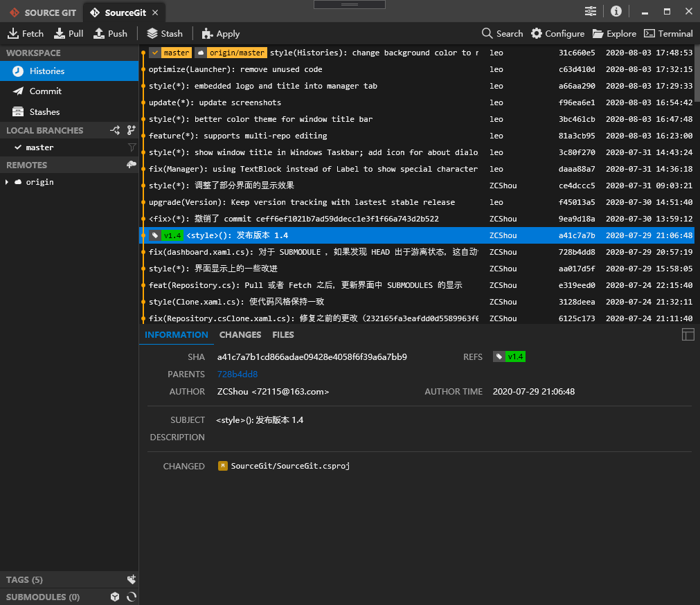
Task: Open the Histories workspace view
Action: coord(69,71)
